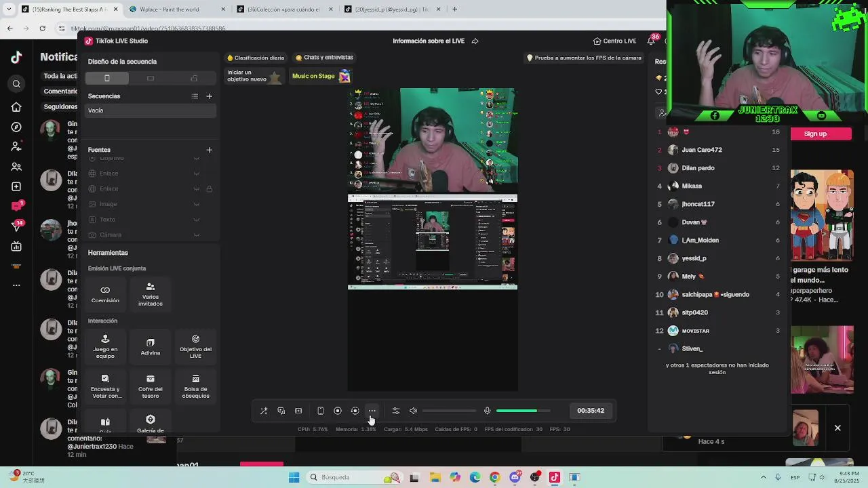Select the portrait phone layout in Diseño de la secuencia

[x=106, y=78]
